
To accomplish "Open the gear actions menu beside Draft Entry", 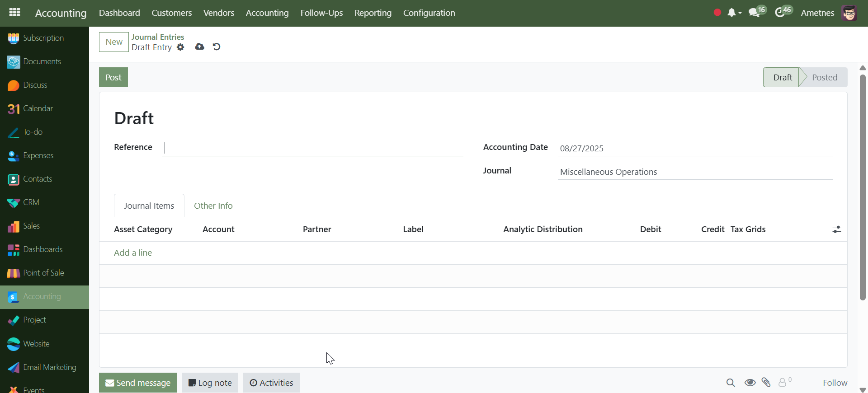I will (x=180, y=47).
